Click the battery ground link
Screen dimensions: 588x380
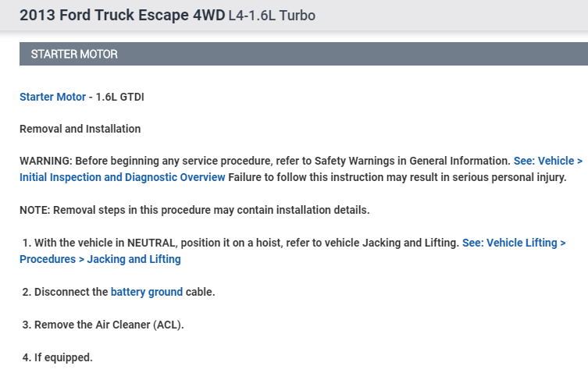click(147, 292)
